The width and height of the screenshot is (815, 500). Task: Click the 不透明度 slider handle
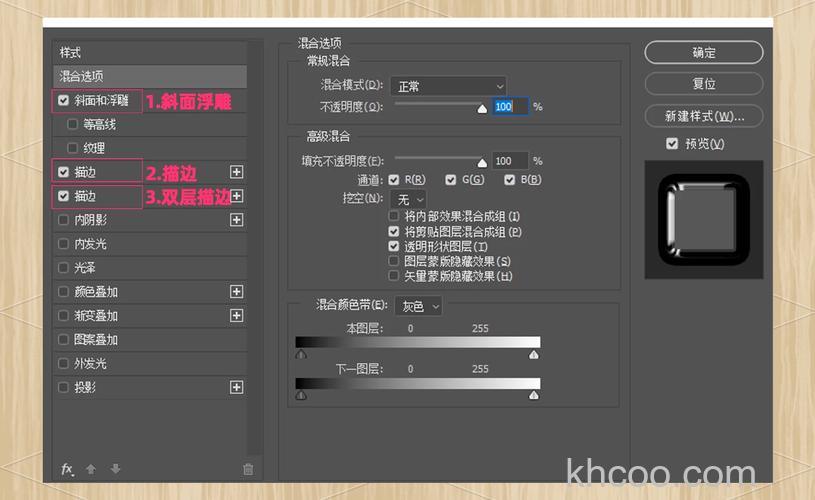(482, 109)
